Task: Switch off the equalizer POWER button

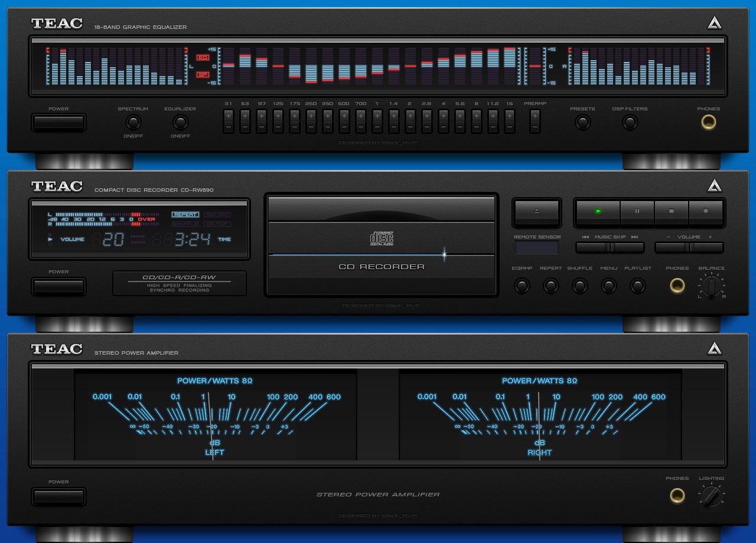Action: point(58,123)
